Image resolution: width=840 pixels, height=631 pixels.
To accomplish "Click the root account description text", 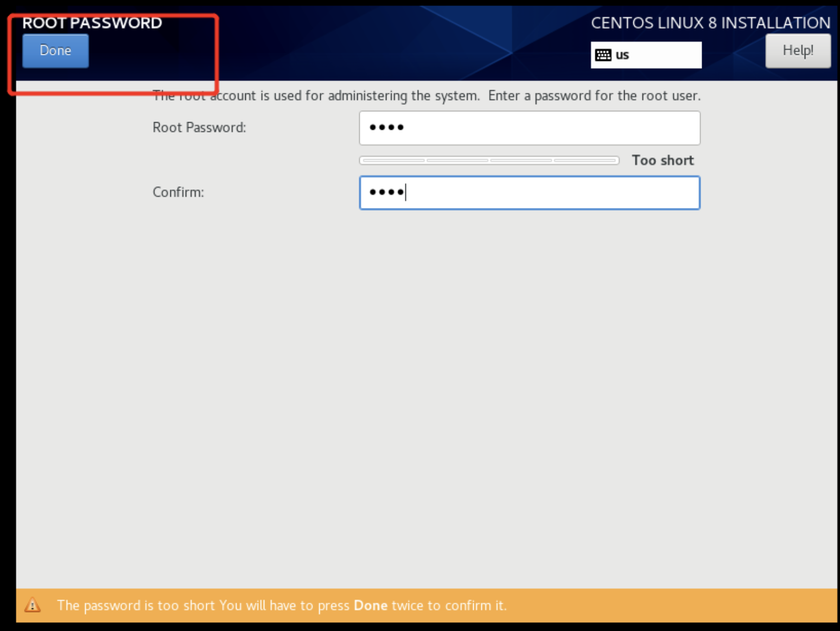I will tap(427, 96).
